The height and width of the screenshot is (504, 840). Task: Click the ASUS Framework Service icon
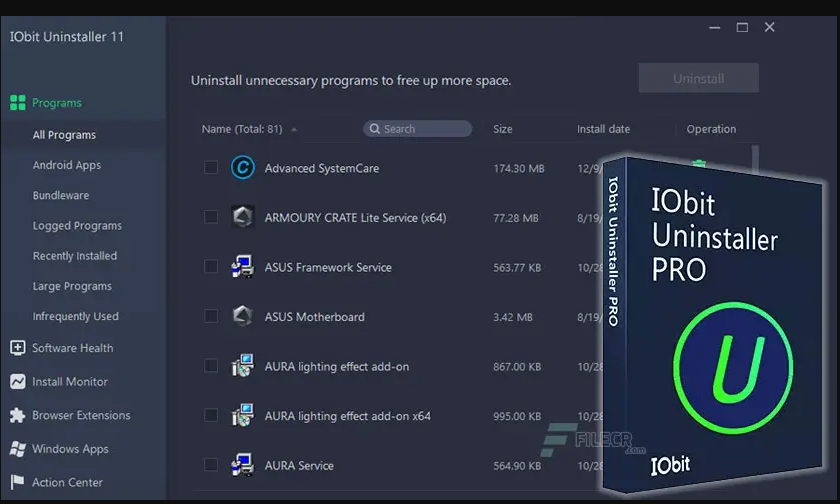(243, 267)
